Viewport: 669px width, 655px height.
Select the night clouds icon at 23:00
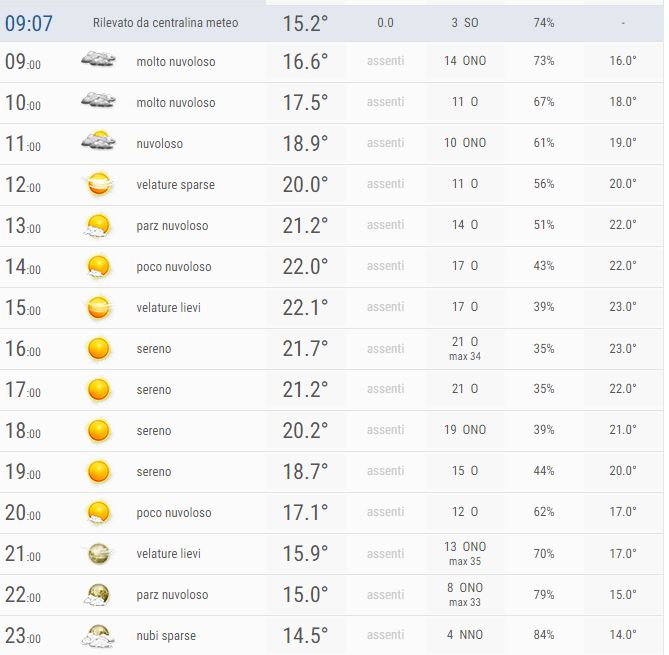98,636
